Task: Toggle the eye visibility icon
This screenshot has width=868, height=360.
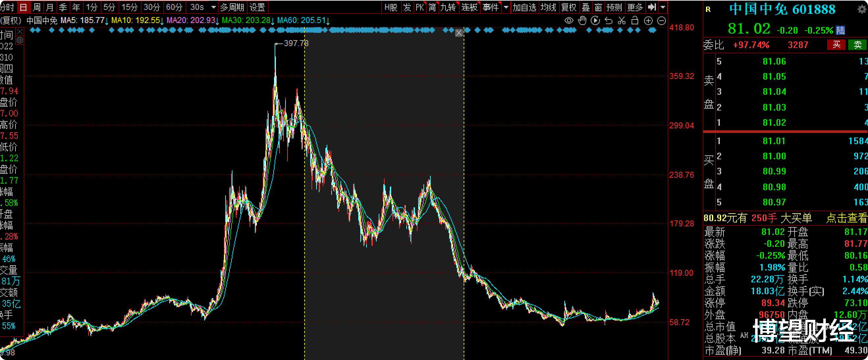Action: point(569,21)
